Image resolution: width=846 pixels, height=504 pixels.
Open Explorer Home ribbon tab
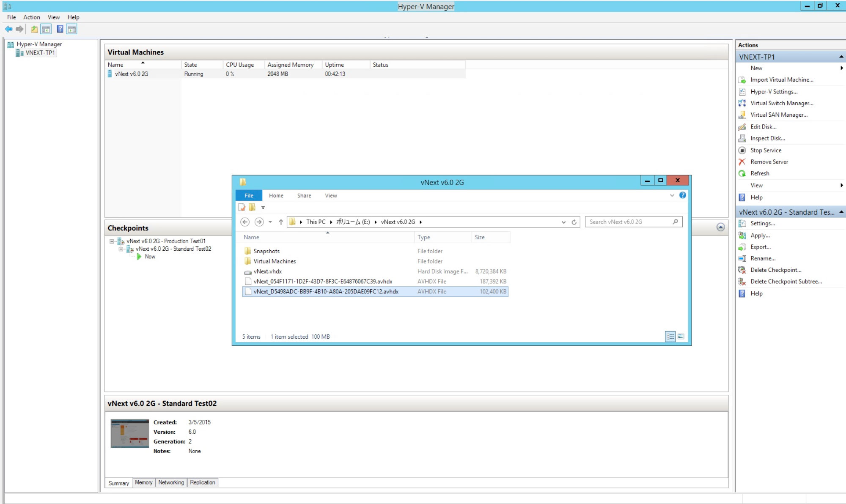[276, 195]
